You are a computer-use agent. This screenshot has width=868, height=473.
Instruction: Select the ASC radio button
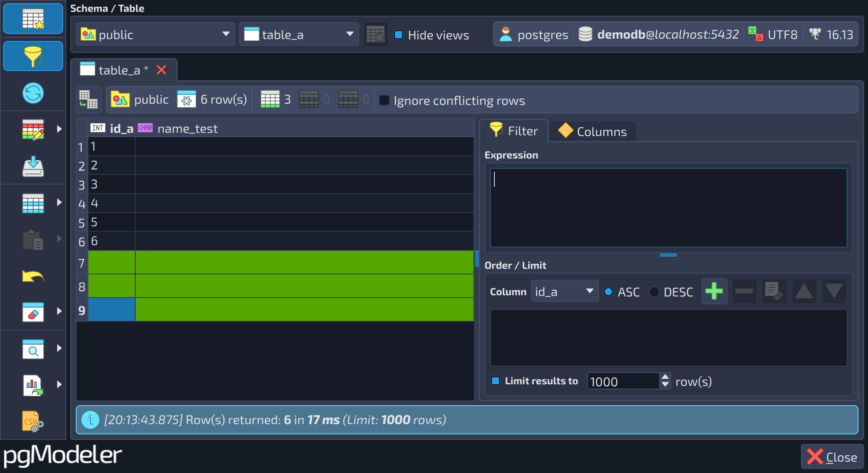[608, 292]
